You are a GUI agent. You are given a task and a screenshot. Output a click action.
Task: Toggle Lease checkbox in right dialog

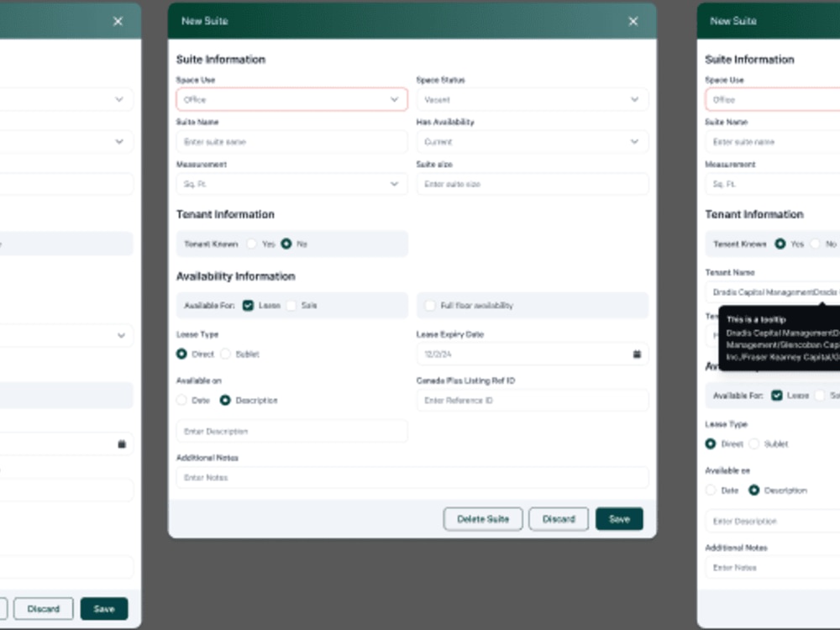(x=777, y=396)
